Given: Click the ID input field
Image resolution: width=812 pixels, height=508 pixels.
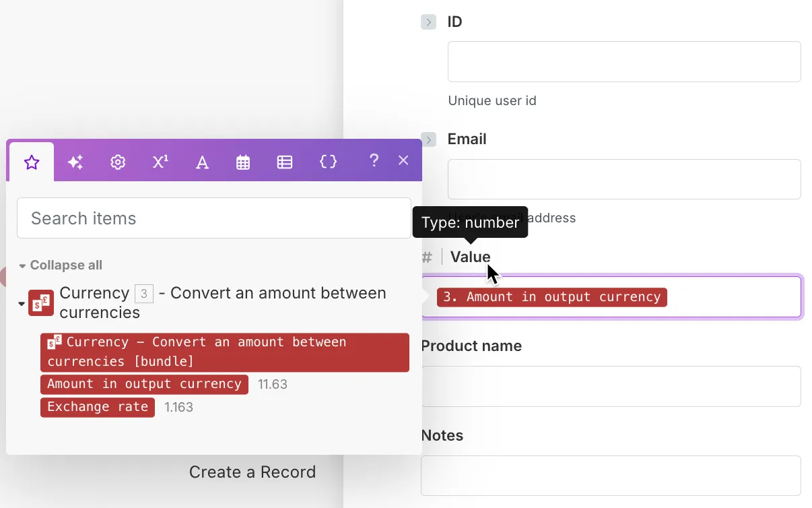Looking at the screenshot, I should 624,61.
